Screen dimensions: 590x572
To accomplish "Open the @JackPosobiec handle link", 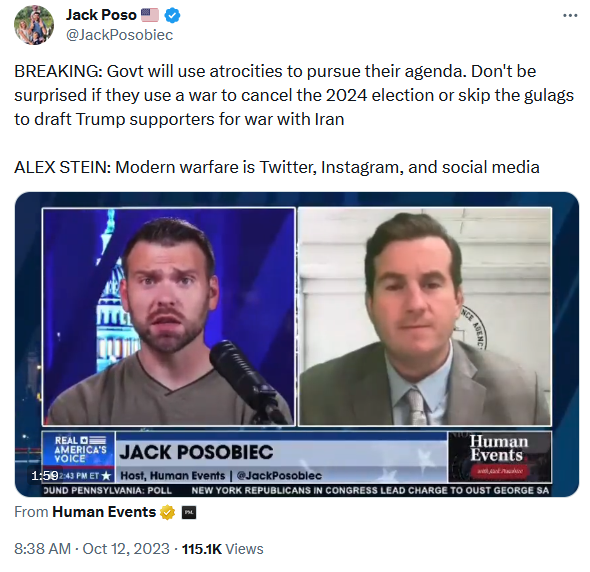I will click(119, 35).
